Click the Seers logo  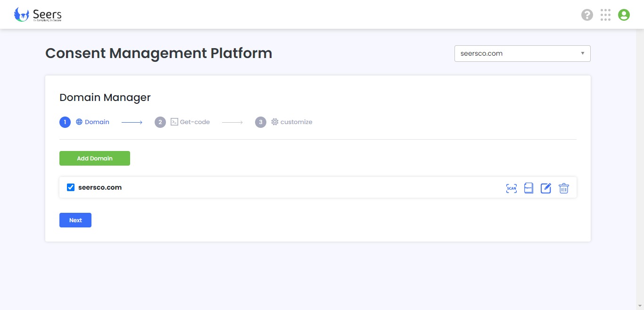pos(38,15)
